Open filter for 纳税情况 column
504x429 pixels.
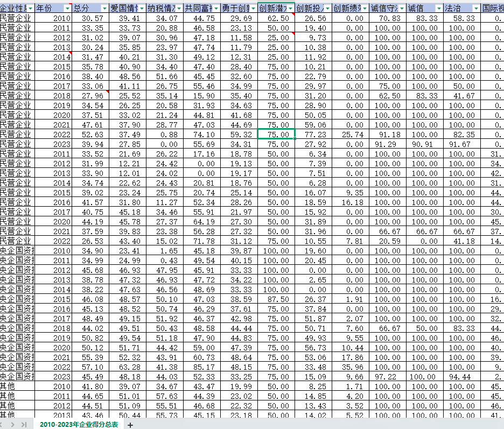point(178,9)
